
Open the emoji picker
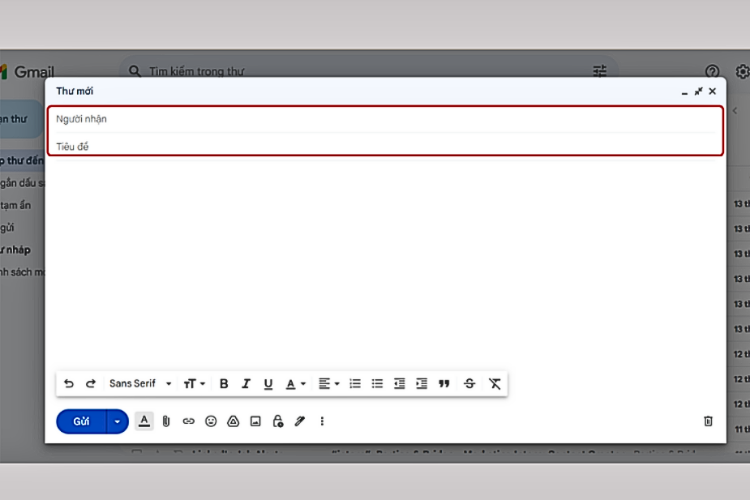211,421
